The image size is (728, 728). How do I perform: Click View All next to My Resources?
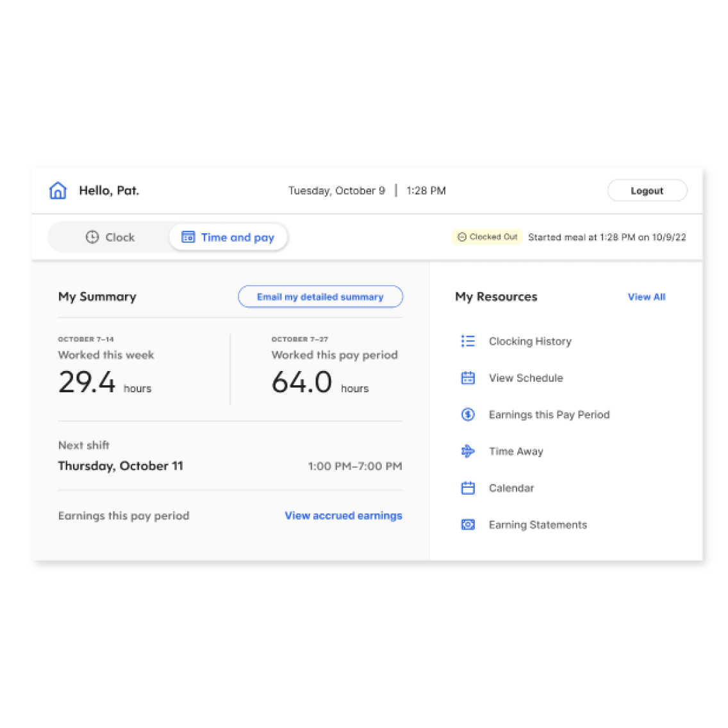point(646,297)
